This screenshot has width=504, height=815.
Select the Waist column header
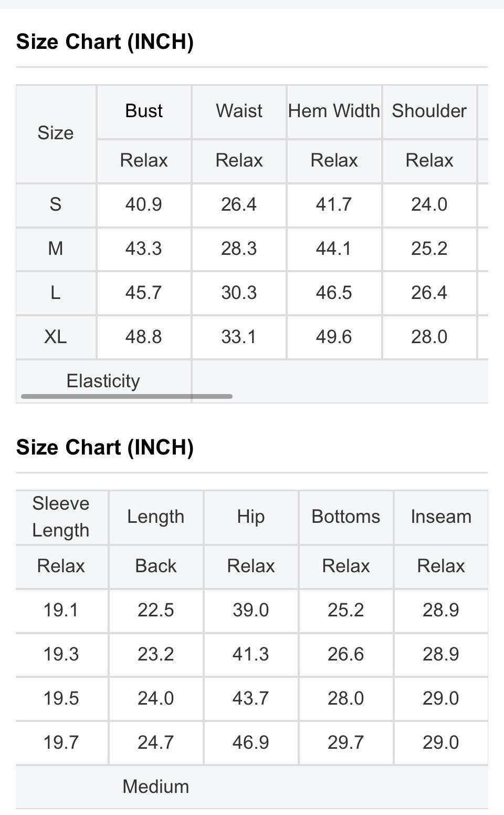click(x=239, y=111)
